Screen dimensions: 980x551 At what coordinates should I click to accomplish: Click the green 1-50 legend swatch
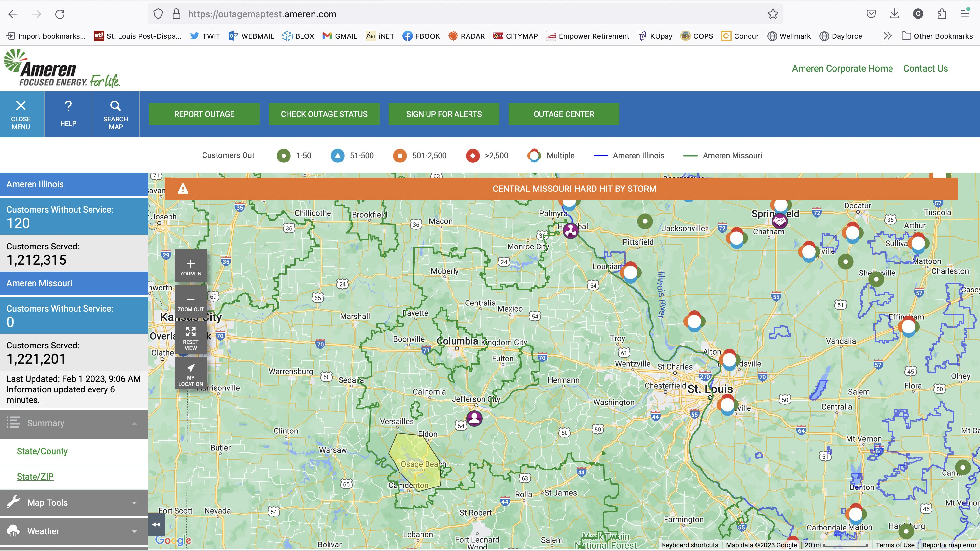(x=284, y=156)
